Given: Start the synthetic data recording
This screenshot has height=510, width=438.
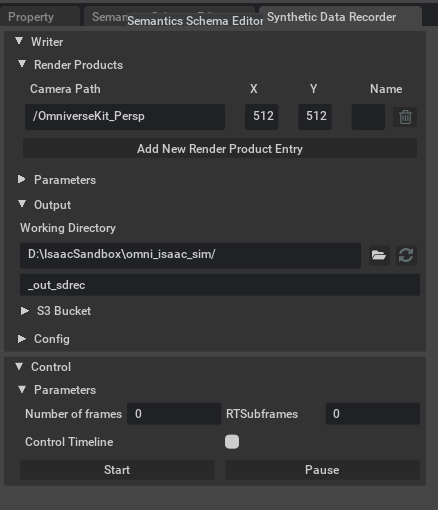Looking at the screenshot, I should point(117,470).
